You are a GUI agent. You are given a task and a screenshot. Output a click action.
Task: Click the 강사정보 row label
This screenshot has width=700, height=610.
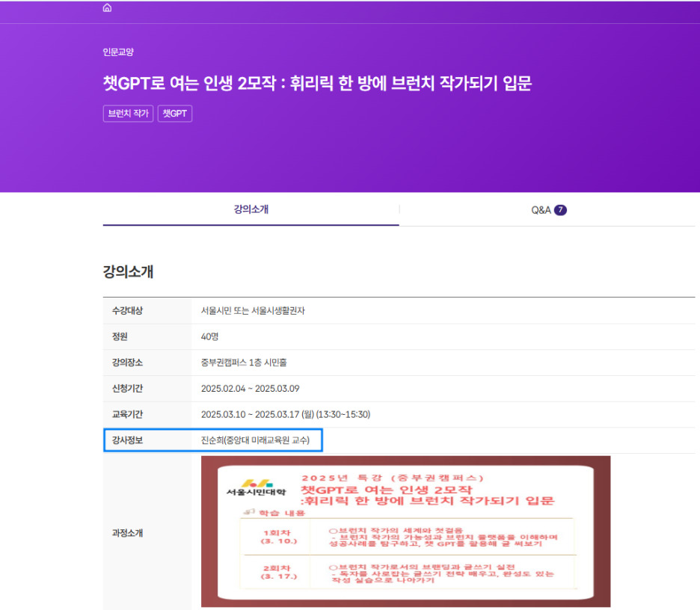coord(127,440)
